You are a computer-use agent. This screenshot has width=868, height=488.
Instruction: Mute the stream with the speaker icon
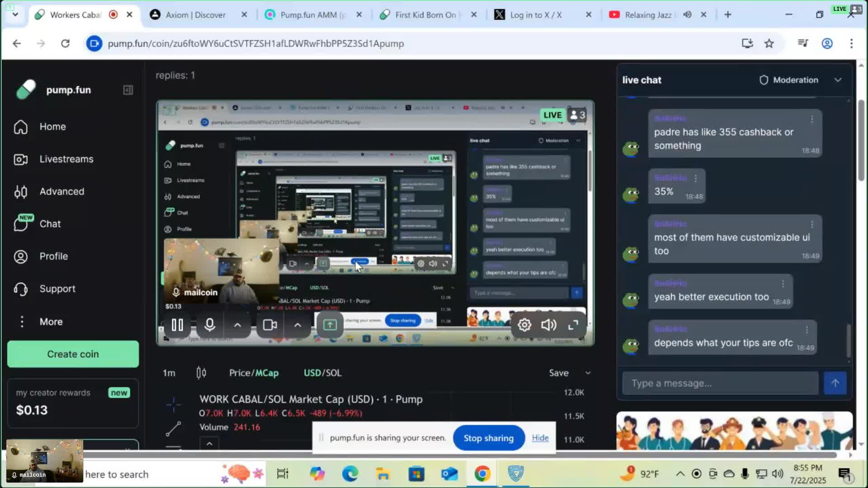point(548,325)
